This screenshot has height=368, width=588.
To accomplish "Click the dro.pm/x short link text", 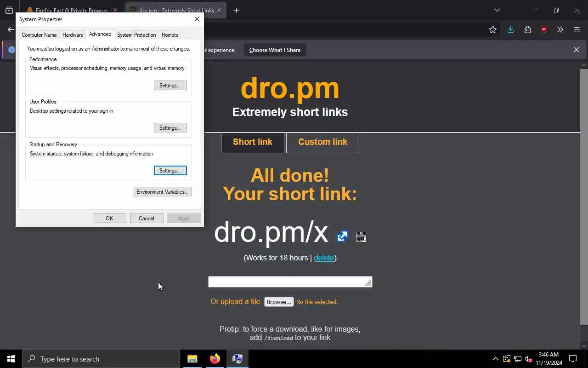I will click(x=271, y=232).
